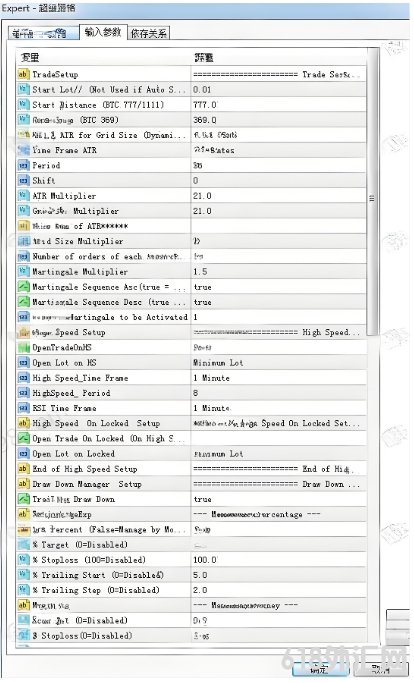Edit the Start Lot value 0.01
Image resolution: width=414 pixels, height=683 pixels.
(x=278, y=89)
